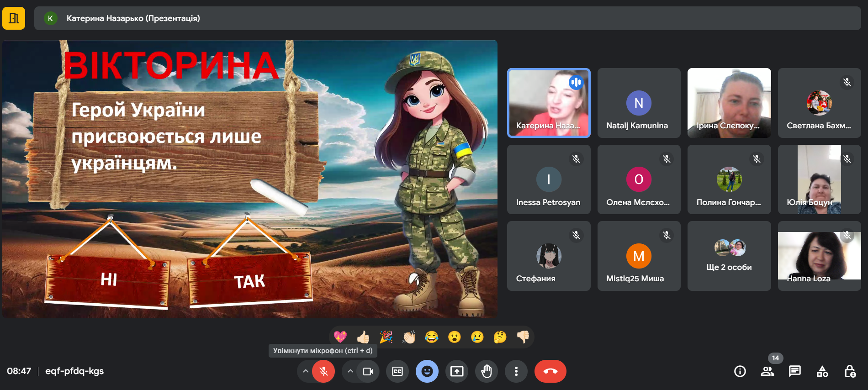Screen dimensions: 868x390
Task: Raise hand using the hand icon
Action: point(487,371)
